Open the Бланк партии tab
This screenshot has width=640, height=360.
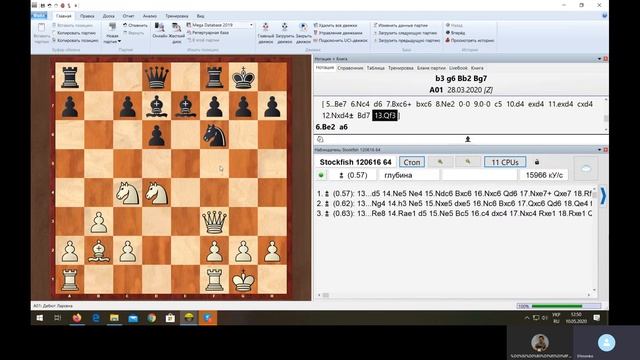click(431, 68)
